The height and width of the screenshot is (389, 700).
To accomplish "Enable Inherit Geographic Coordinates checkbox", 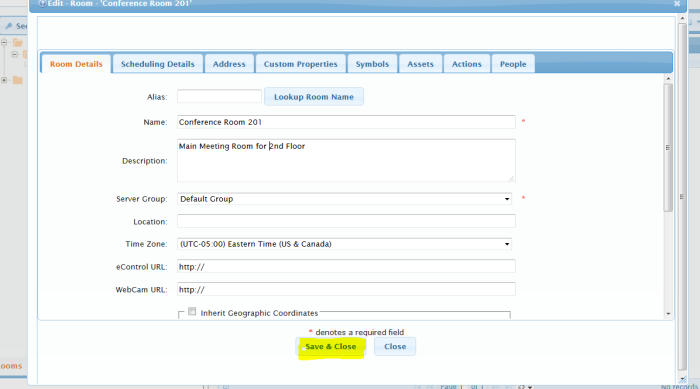I will pyautogui.click(x=192, y=312).
